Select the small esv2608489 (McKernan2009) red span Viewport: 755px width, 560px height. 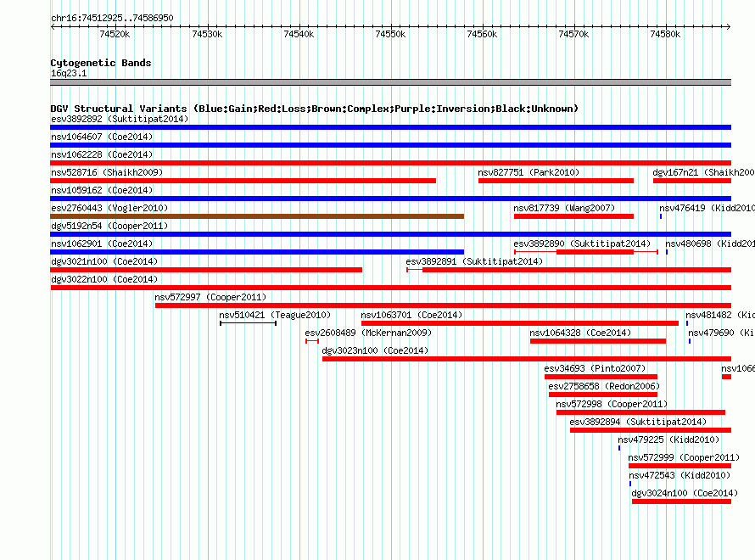[312, 341]
